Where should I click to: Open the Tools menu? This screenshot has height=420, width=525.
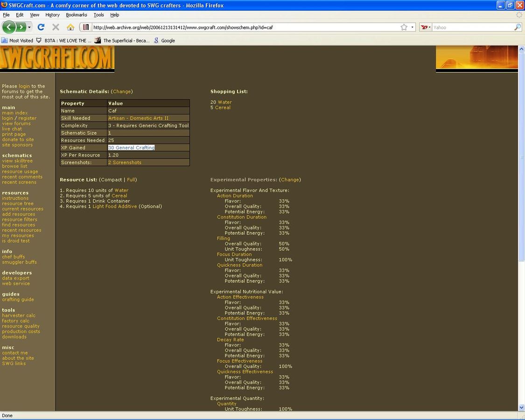pyautogui.click(x=98, y=15)
